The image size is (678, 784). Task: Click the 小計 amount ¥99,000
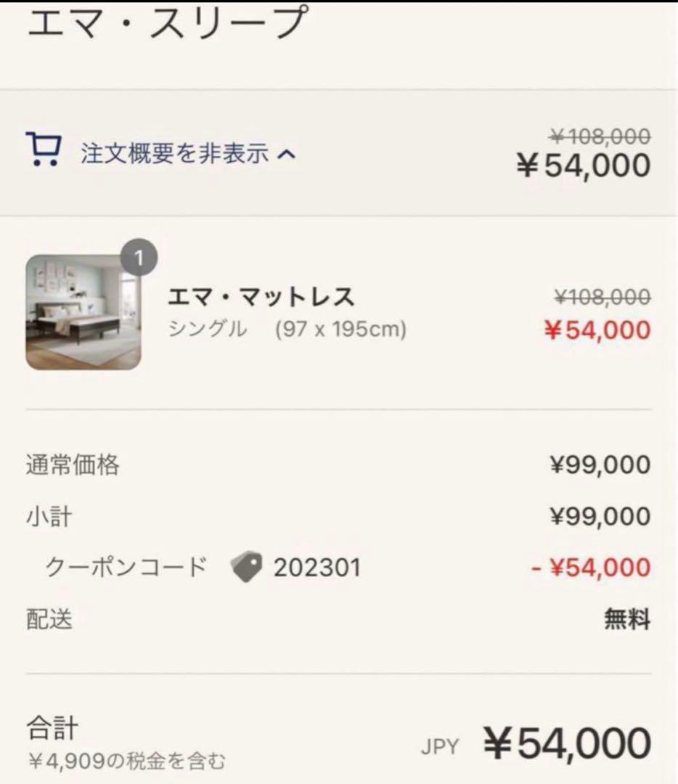point(600,516)
